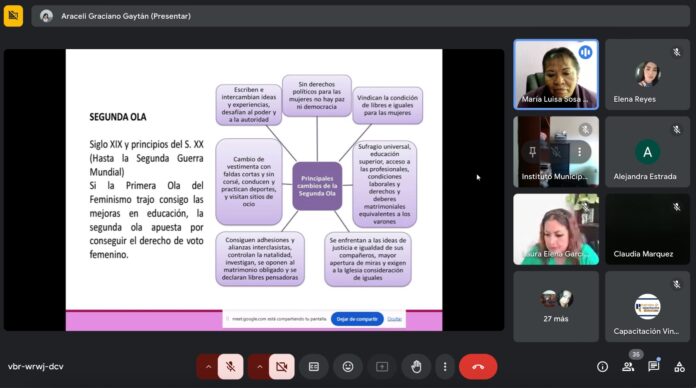The image size is (696, 388).
Task: Click the yellow stop-presenting icon in top left
Action: coord(13,16)
